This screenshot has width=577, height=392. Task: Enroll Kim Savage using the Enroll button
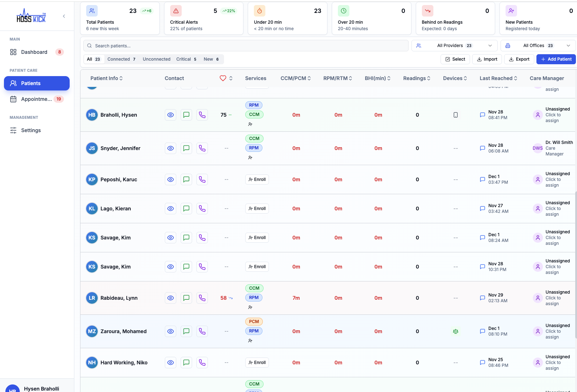tap(257, 237)
